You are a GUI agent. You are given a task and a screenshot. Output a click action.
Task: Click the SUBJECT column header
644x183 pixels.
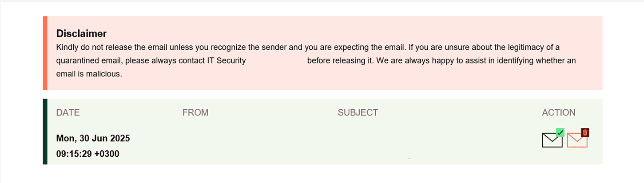click(x=358, y=113)
